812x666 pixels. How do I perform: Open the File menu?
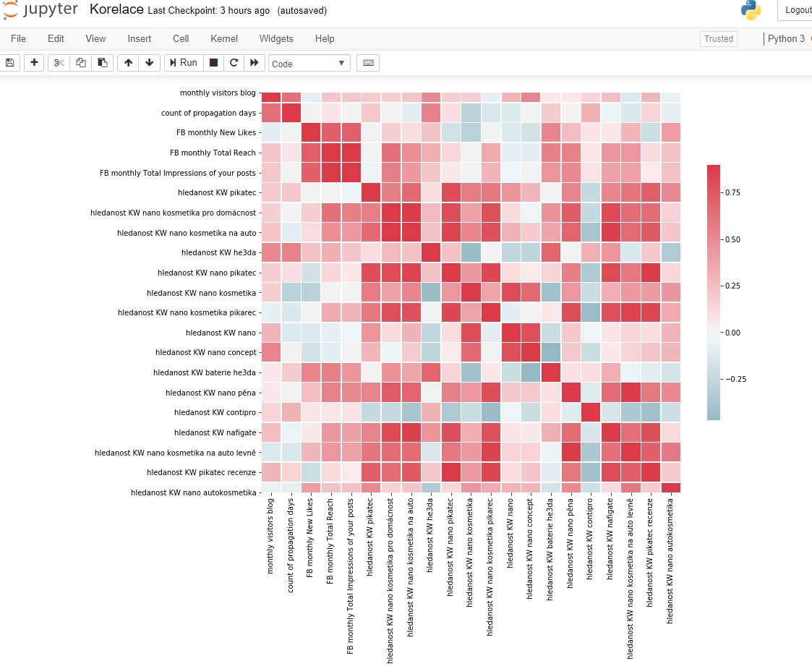tap(18, 38)
